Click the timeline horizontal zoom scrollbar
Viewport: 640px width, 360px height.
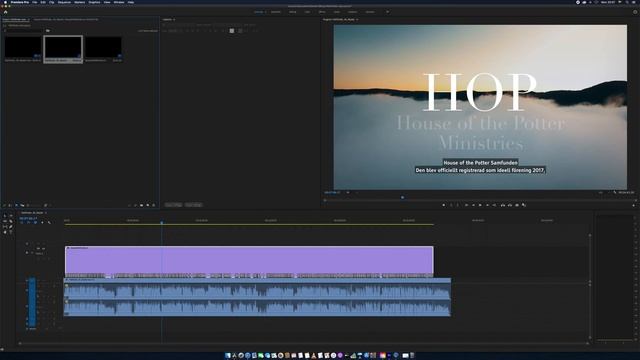(304, 343)
